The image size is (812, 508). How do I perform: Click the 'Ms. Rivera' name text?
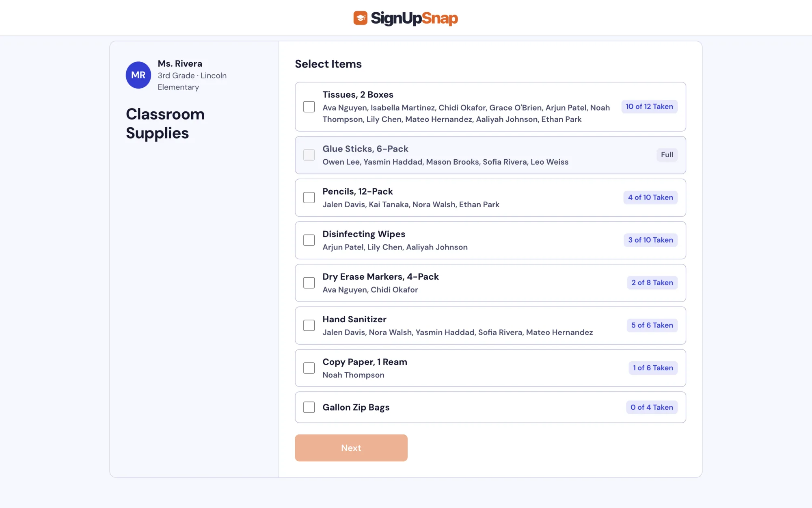coord(180,64)
